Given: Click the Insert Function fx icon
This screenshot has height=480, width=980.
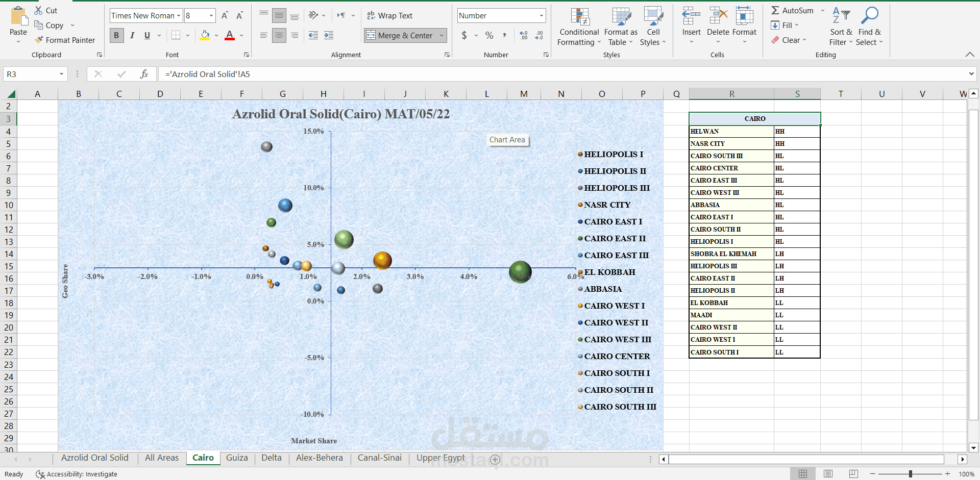Looking at the screenshot, I should (x=144, y=74).
